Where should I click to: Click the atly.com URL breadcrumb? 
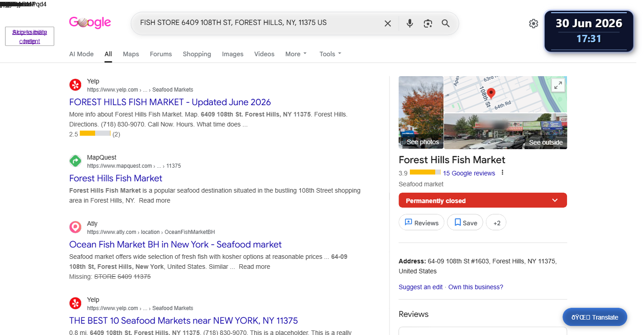pos(151,232)
